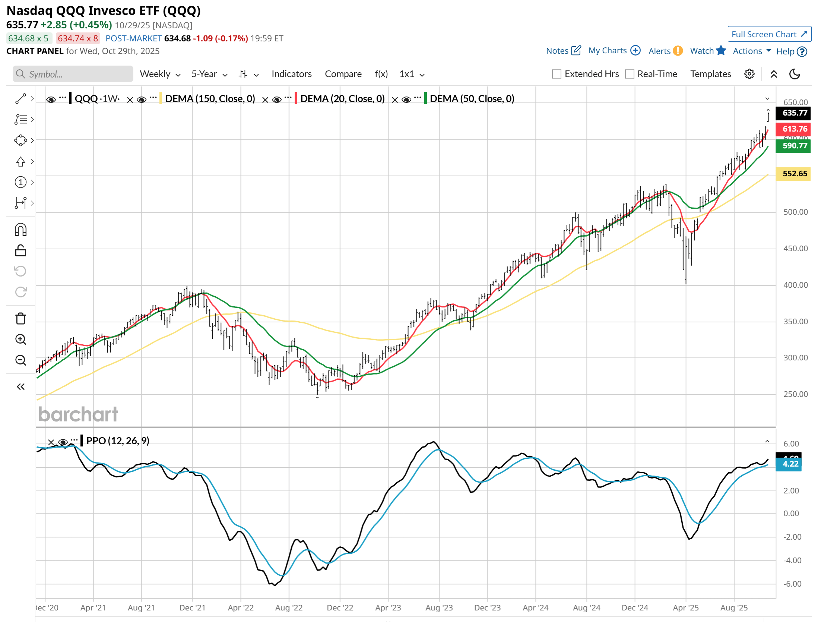840x622 pixels.
Task: Select the trendline drawing tool
Action: click(x=21, y=98)
